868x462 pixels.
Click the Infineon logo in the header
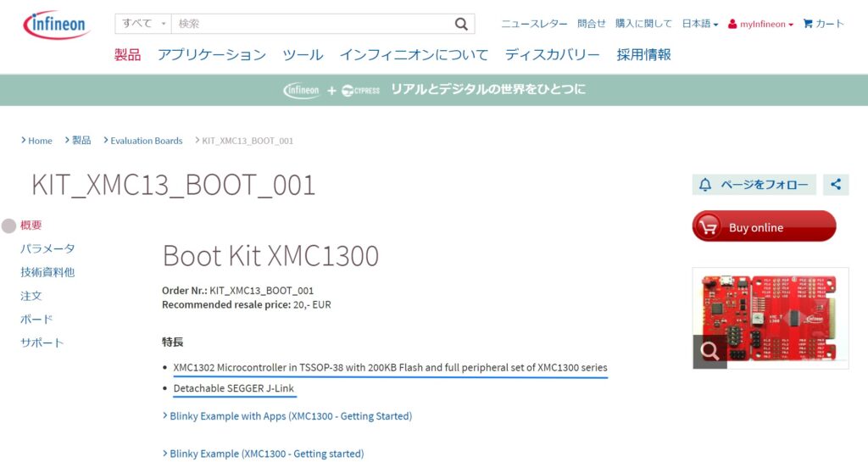point(57,25)
